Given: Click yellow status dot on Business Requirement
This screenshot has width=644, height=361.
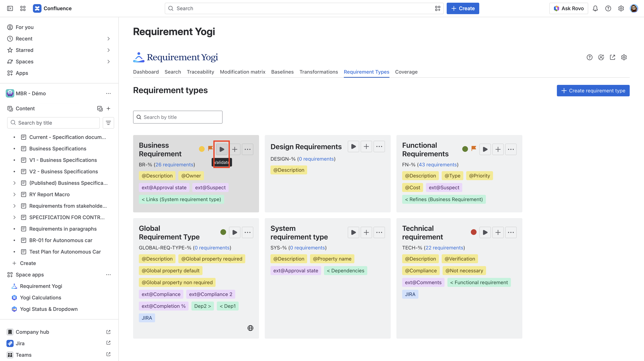Looking at the screenshot, I should point(201,149).
